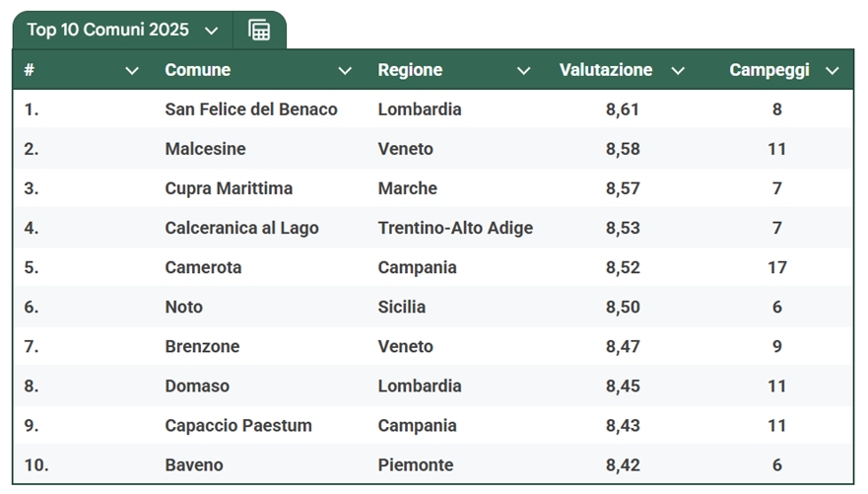The height and width of the screenshot is (494, 868).
Task: Click the Campeggi column chevron
Action: 832,71
